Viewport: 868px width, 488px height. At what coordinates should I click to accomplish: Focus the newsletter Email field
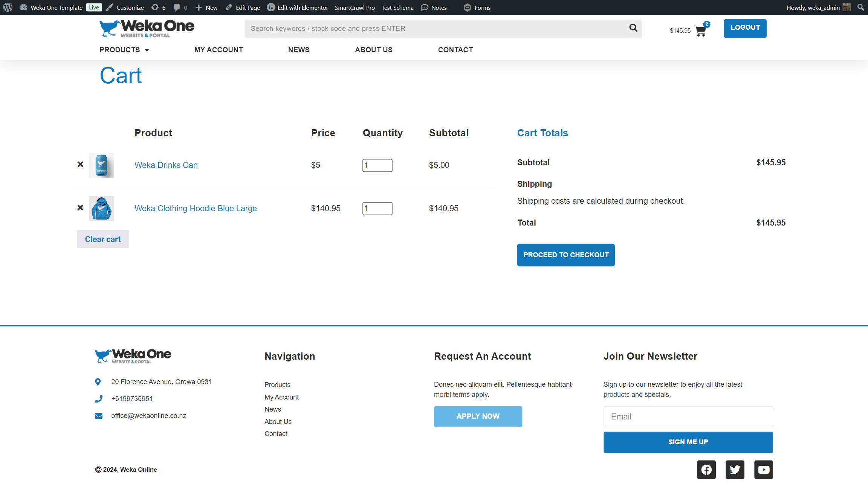pos(688,416)
